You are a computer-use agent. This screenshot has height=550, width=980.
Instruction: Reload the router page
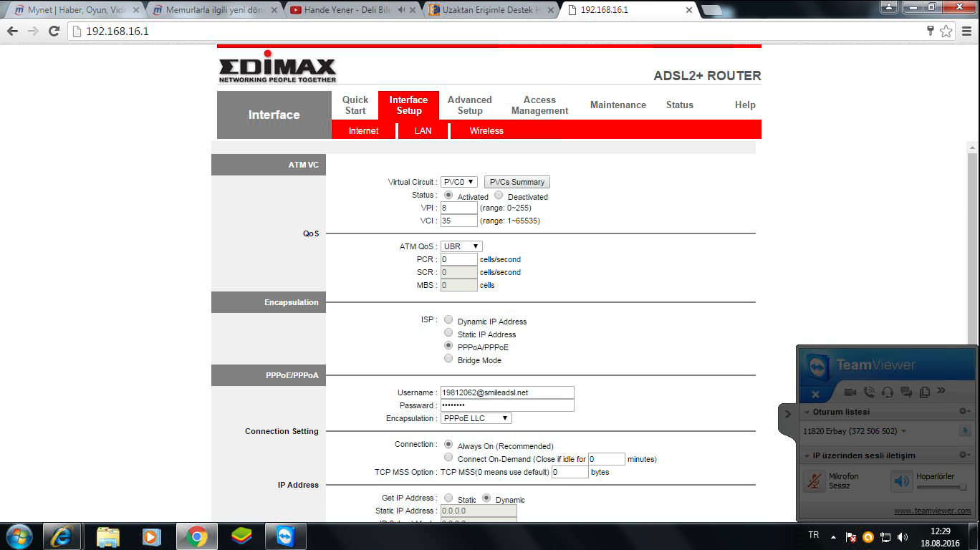coord(54,32)
